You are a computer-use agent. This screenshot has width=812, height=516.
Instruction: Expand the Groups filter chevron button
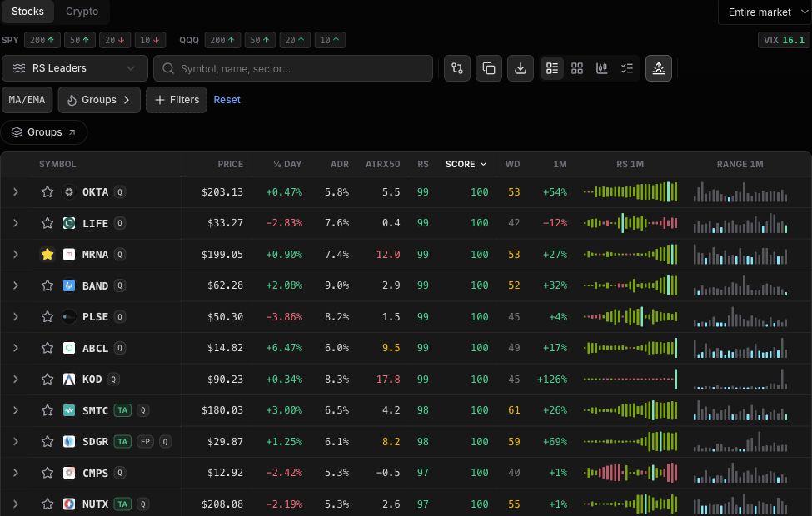point(99,100)
